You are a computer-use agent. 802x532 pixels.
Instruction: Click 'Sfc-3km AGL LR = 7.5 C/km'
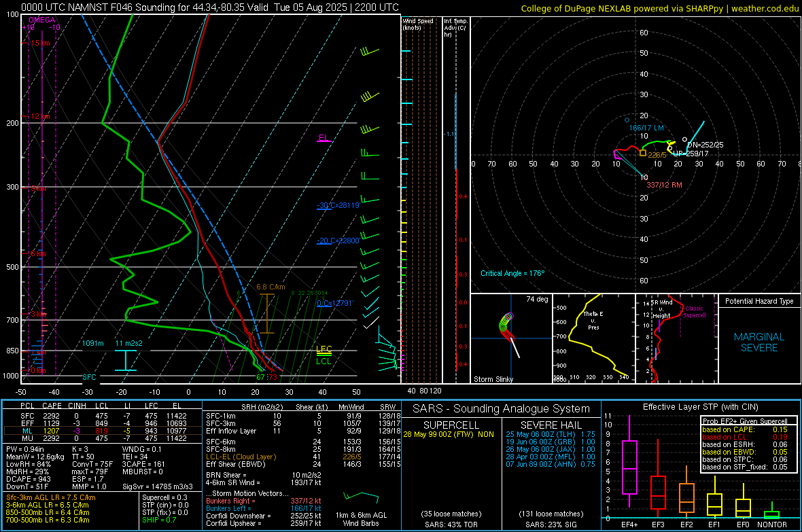51,497
